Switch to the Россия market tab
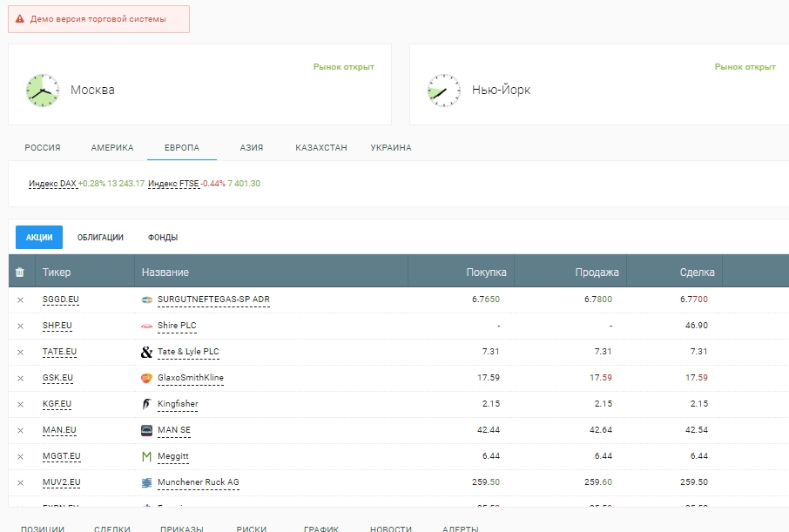This screenshot has height=532, width=789. (x=43, y=148)
